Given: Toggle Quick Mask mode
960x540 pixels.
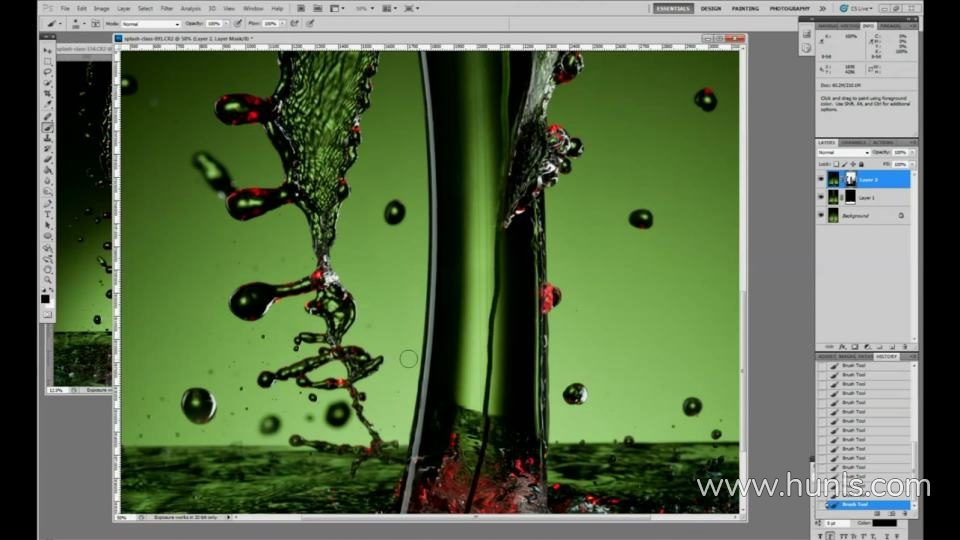Looking at the screenshot, I should [x=48, y=315].
